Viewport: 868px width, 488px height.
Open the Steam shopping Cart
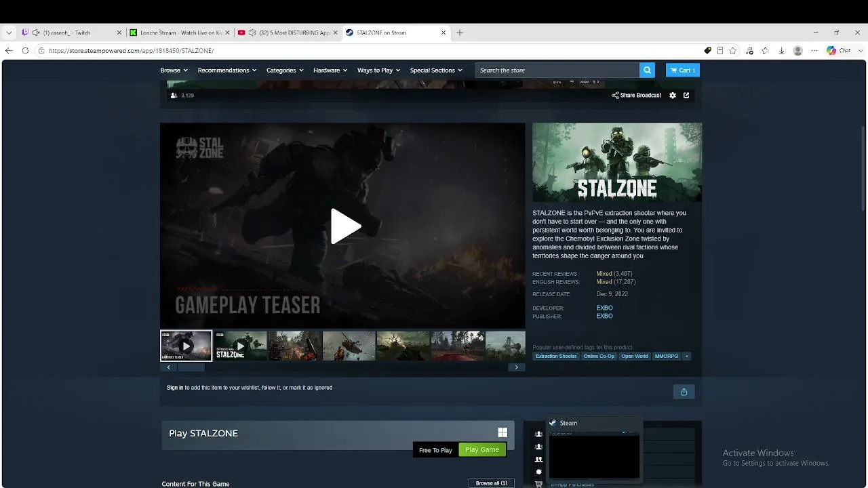click(x=682, y=70)
